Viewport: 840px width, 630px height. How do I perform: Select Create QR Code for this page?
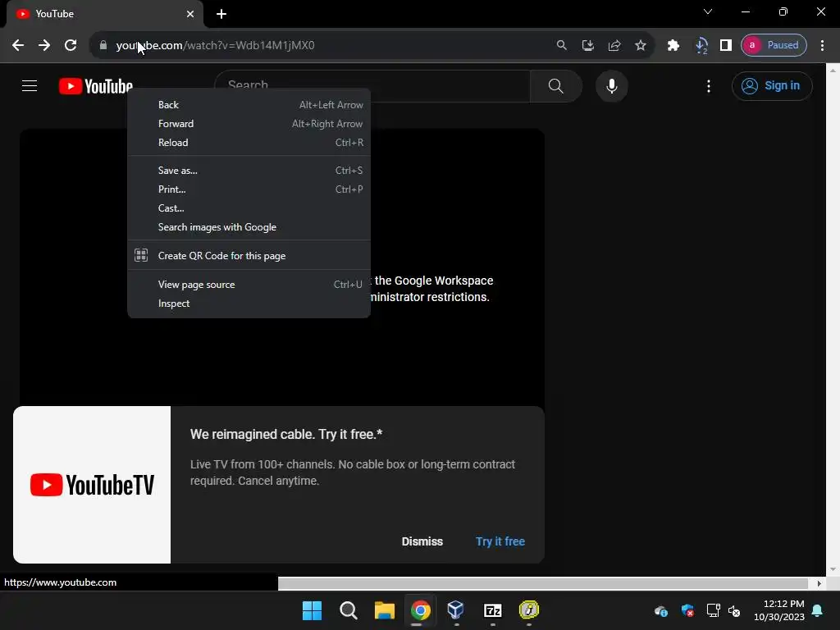[249, 256]
